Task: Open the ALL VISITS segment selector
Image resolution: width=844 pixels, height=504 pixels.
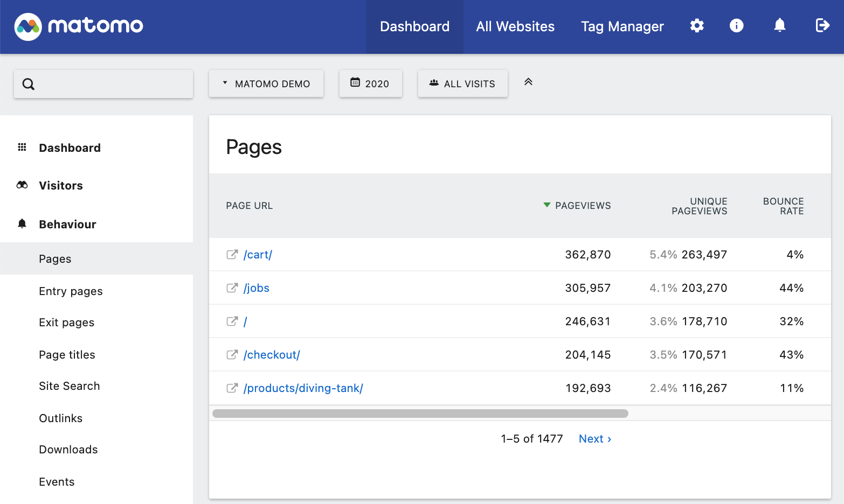Action: (x=468, y=83)
